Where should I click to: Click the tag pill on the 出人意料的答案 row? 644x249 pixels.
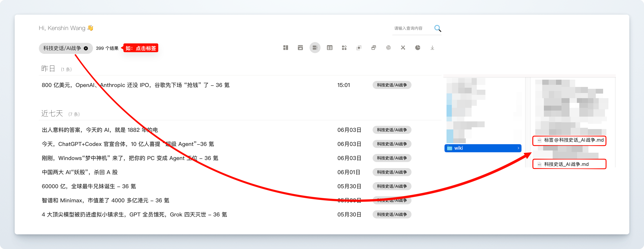[392, 130]
